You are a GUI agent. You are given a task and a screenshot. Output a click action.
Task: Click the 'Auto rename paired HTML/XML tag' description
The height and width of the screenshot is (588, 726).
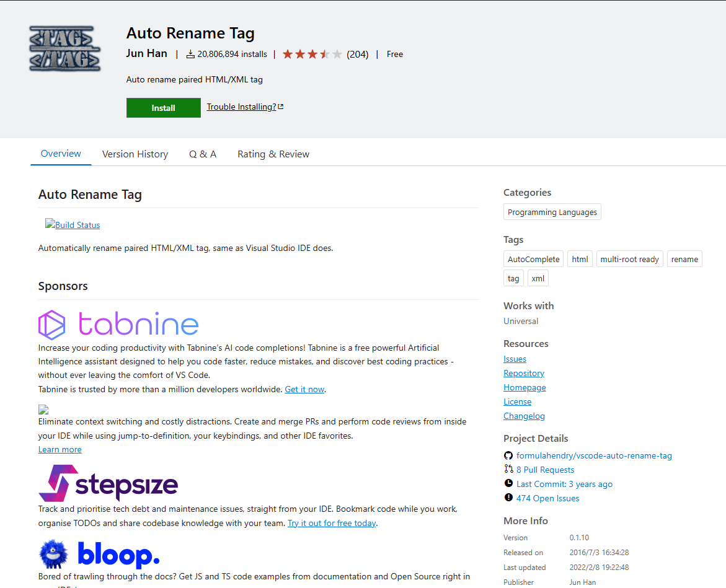click(x=195, y=79)
